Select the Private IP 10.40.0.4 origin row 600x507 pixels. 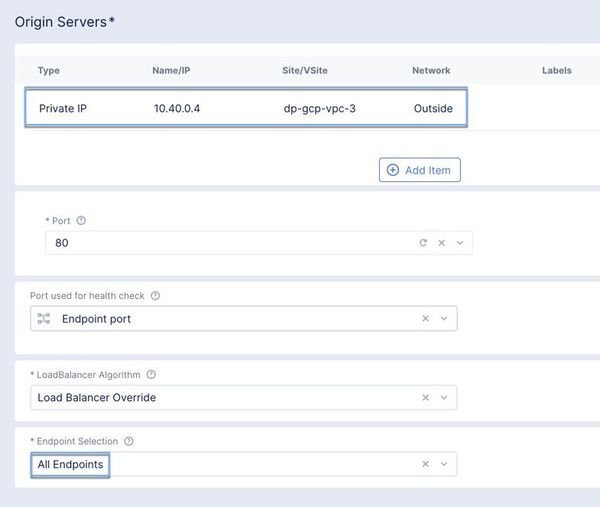(246, 108)
